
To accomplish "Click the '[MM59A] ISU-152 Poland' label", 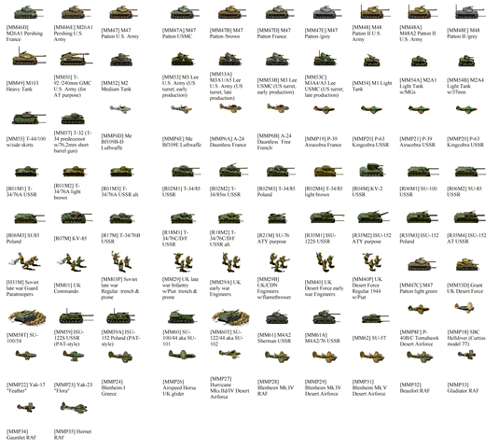I will pyautogui.click(x=120, y=338).
